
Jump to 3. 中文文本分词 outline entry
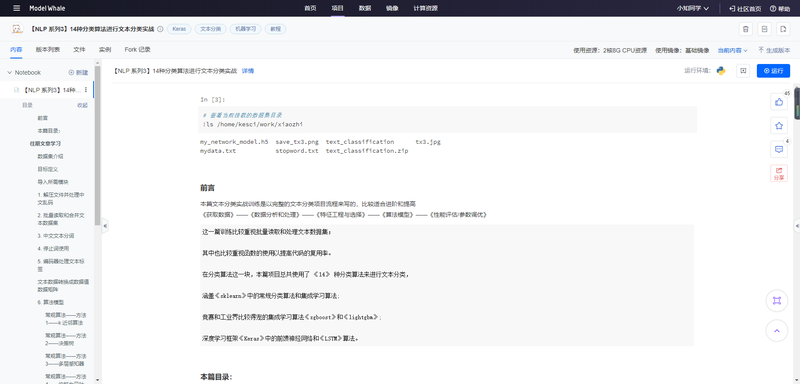[56, 236]
